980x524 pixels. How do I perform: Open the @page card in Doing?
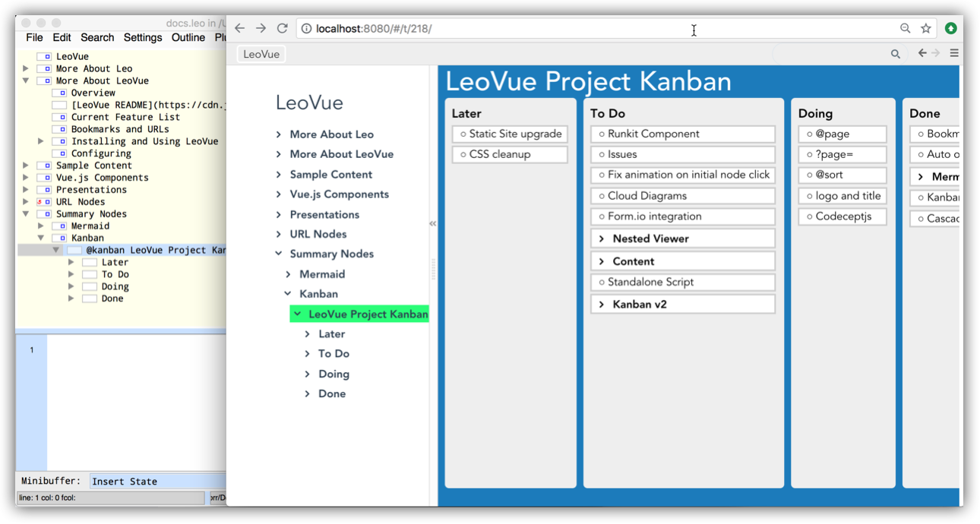click(x=842, y=134)
